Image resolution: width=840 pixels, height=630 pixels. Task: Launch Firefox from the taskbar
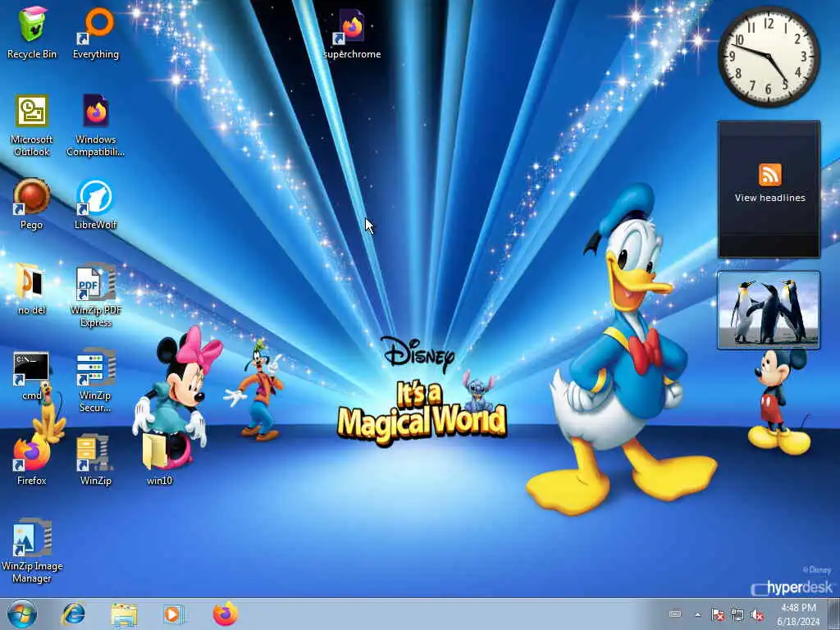click(225, 614)
